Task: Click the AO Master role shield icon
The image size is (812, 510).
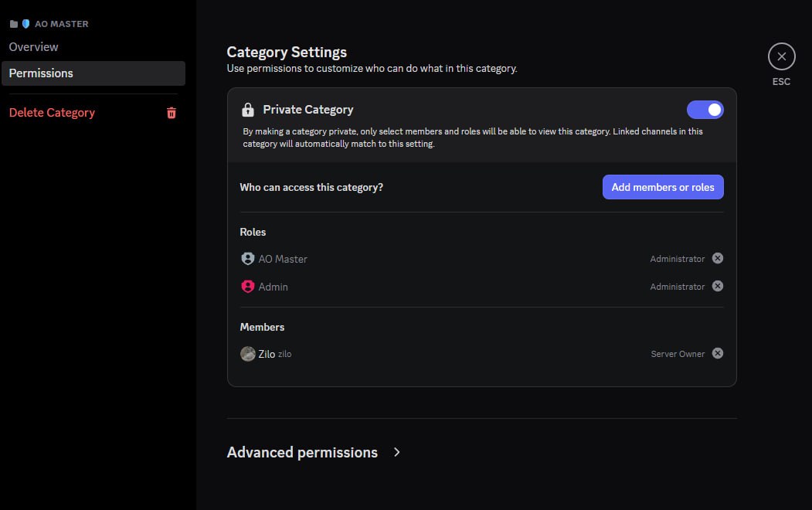Action: [247, 258]
